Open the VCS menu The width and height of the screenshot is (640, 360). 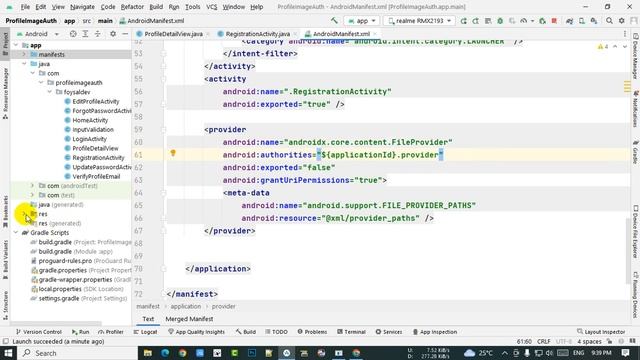coord(211,7)
